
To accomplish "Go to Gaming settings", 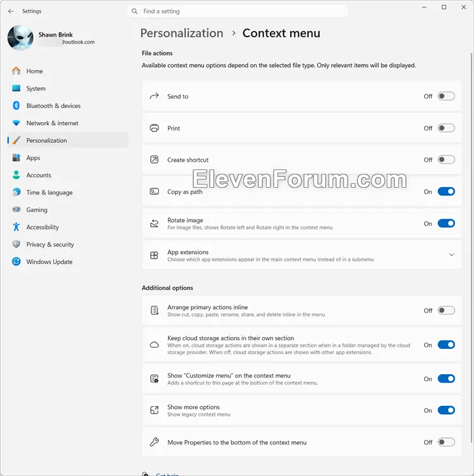I will tap(68, 209).
